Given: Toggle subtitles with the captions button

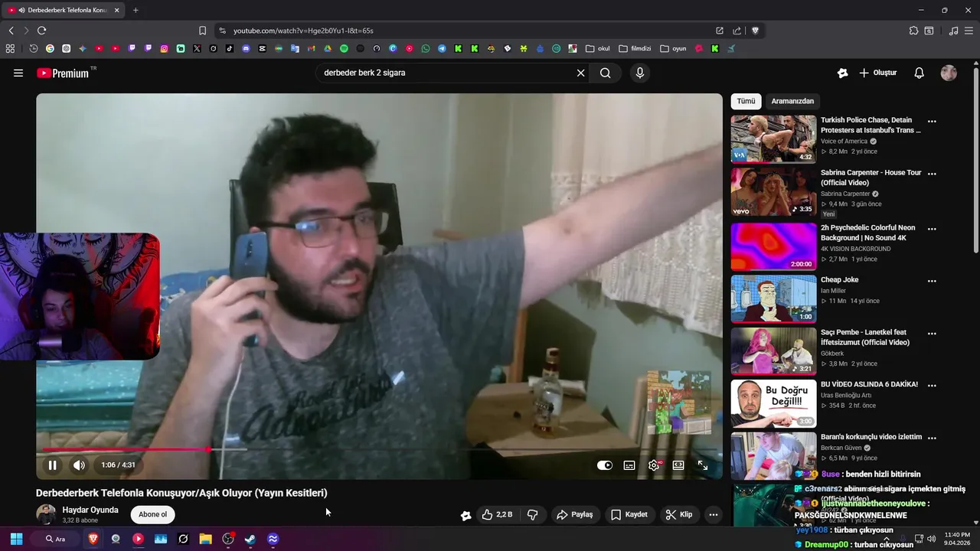Looking at the screenshot, I should (x=629, y=465).
